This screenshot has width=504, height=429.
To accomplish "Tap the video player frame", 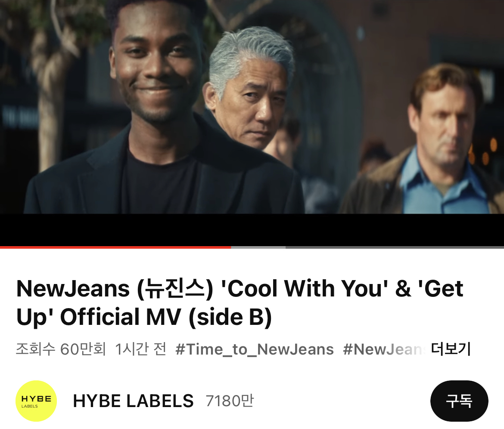I will 252,123.
